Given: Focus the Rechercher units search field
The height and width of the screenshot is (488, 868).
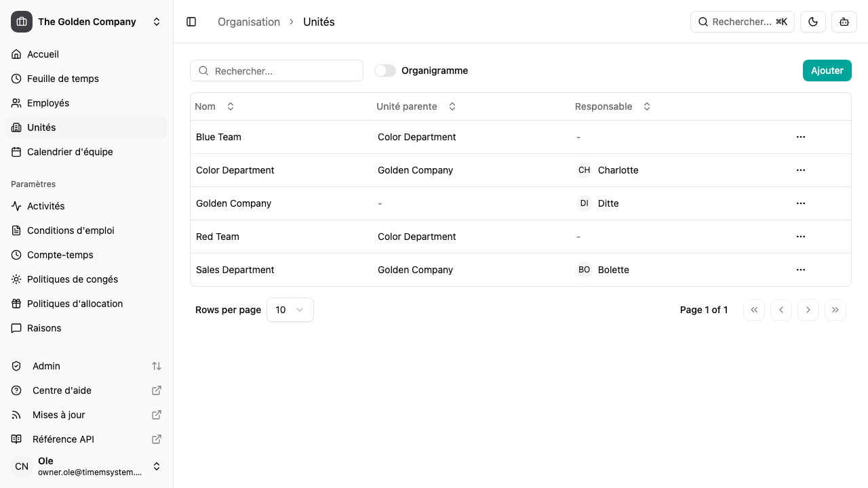Looking at the screenshot, I should point(285,70).
